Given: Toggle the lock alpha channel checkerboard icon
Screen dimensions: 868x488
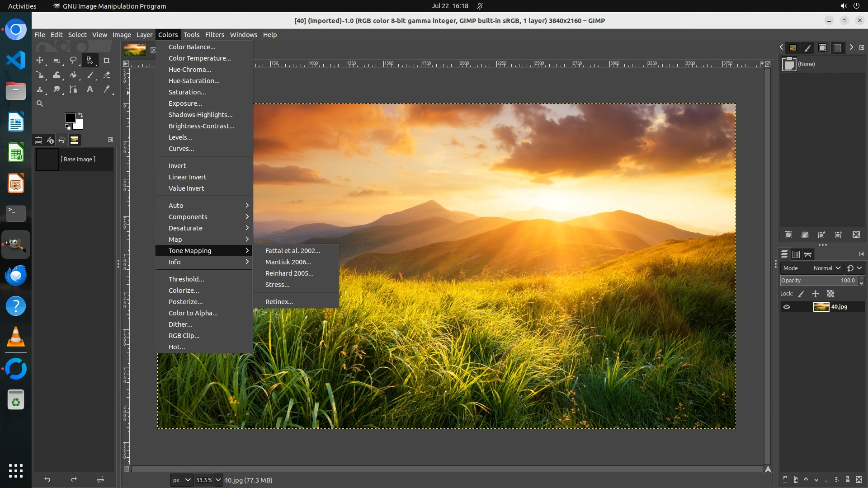Looking at the screenshot, I should [x=830, y=294].
